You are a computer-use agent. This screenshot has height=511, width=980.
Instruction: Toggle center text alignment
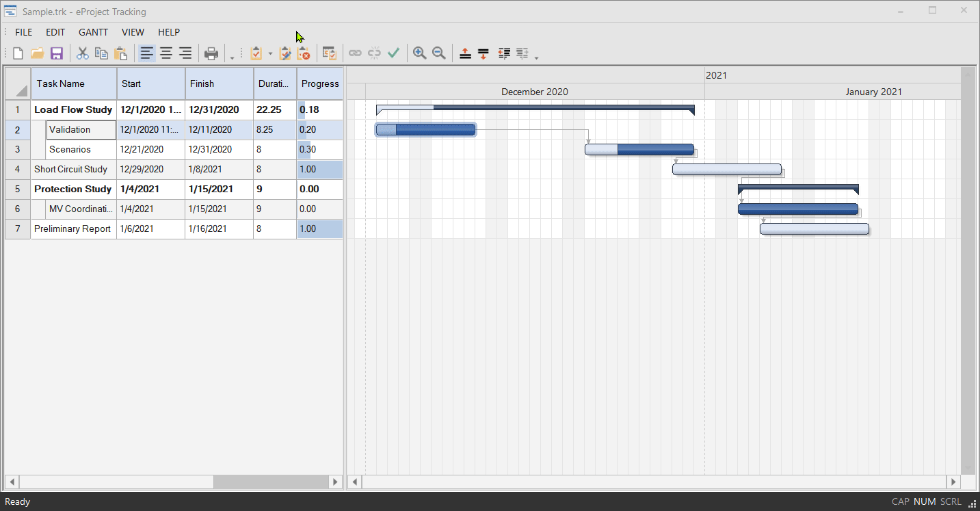click(165, 53)
